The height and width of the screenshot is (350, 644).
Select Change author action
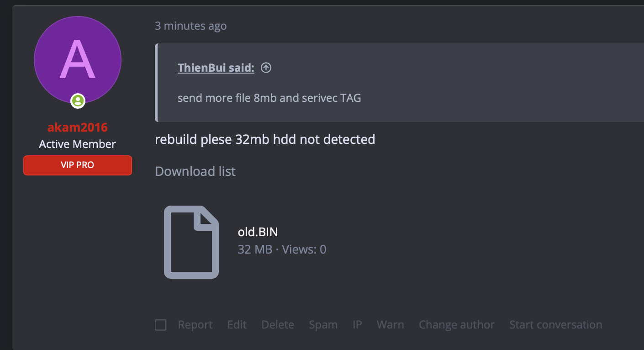coord(456,325)
